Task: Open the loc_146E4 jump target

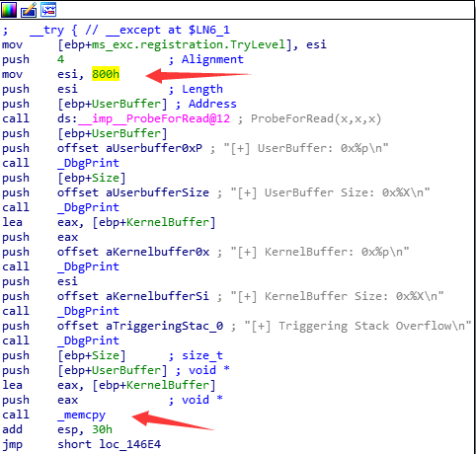Action: point(130,444)
